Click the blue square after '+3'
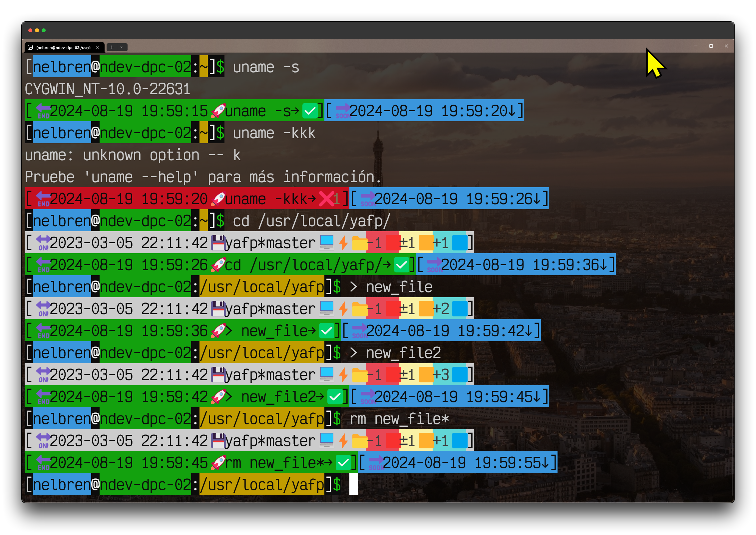 pos(459,374)
